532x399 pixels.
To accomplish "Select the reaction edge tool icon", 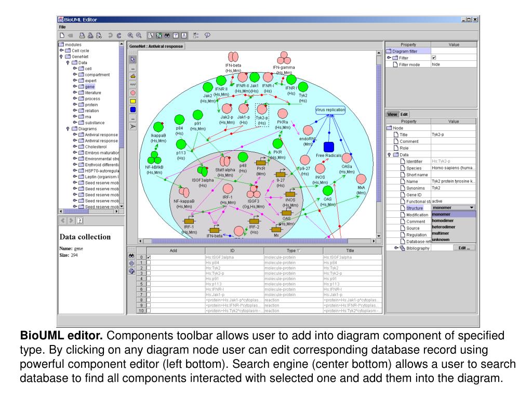I will click(133, 127).
